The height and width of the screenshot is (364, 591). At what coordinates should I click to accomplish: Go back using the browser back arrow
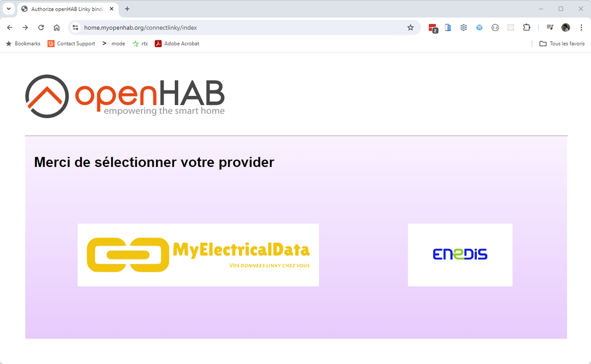[10, 28]
